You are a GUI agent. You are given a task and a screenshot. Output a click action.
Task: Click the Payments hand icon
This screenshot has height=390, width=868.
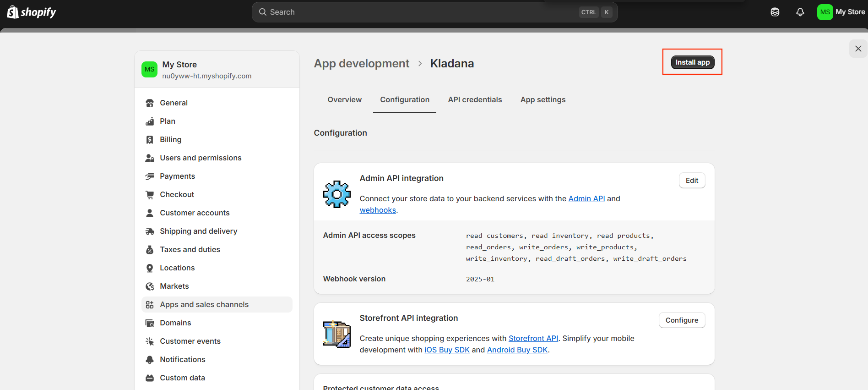coord(150,176)
